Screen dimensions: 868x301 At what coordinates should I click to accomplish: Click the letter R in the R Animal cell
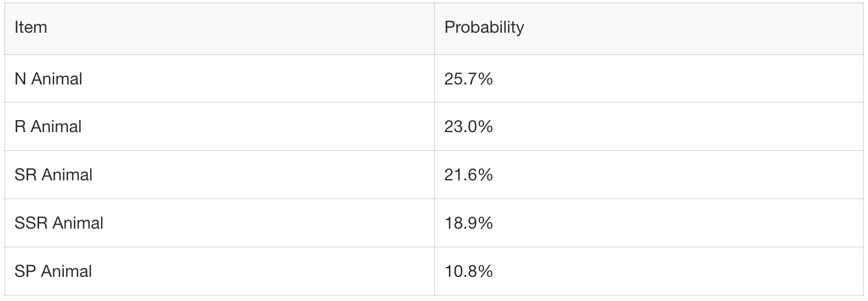20,126
